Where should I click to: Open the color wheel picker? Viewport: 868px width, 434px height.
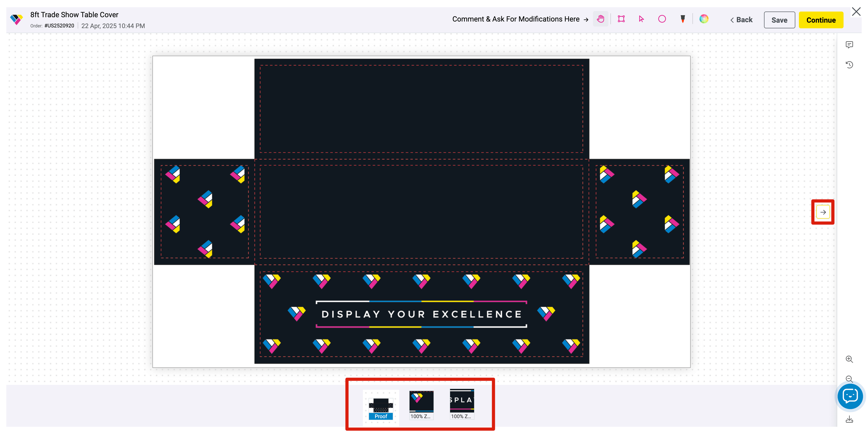click(x=704, y=19)
